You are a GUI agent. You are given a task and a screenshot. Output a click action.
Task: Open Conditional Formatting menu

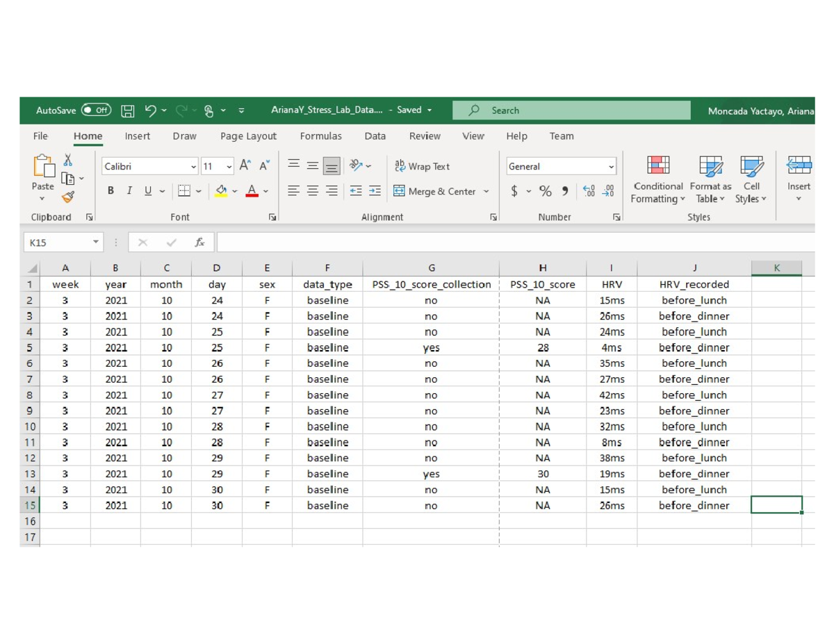pos(658,180)
